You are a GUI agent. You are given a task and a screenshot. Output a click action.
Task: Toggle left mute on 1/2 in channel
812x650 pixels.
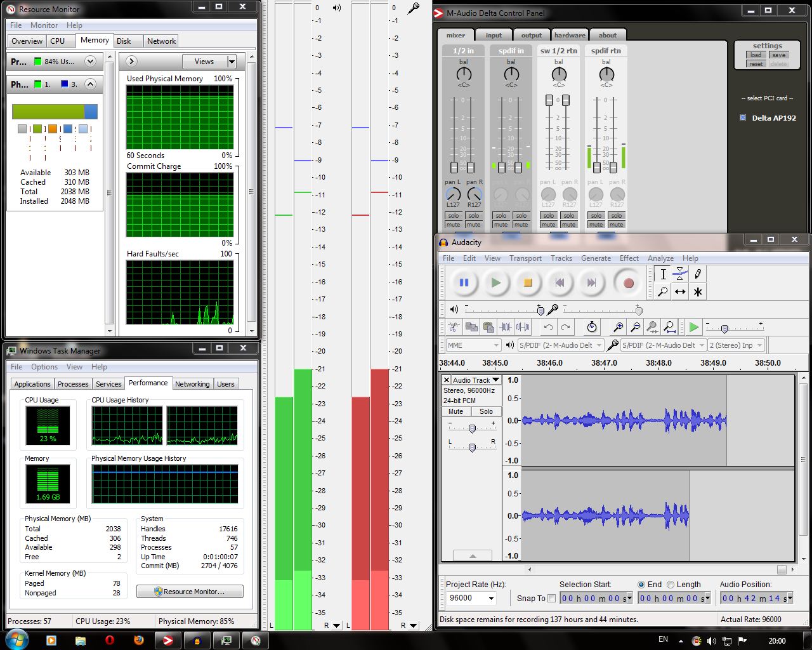pos(453,225)
